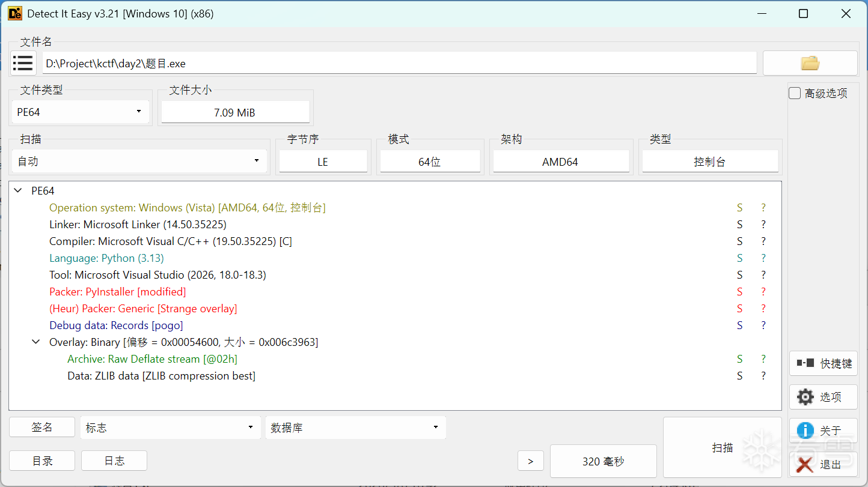
Task: Click the ? link on the Compiler row
Action: [x=763, y=241]
